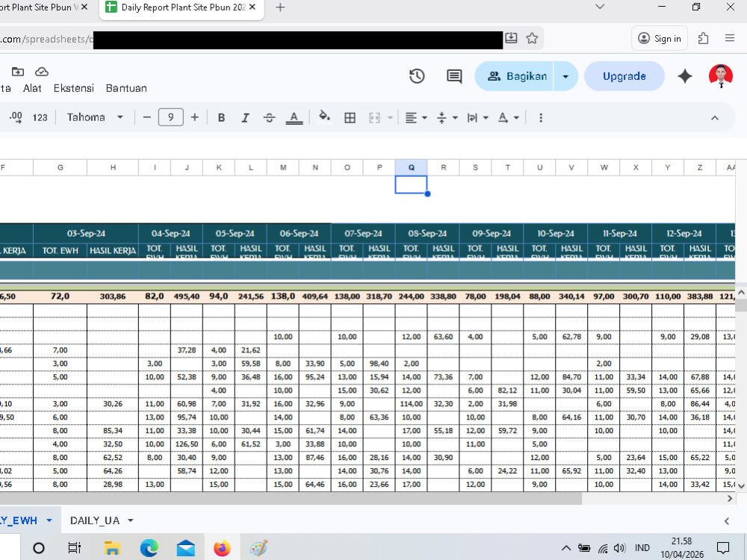Open Paint app from taskbar
Screen dimensions: 747x560
258,548
